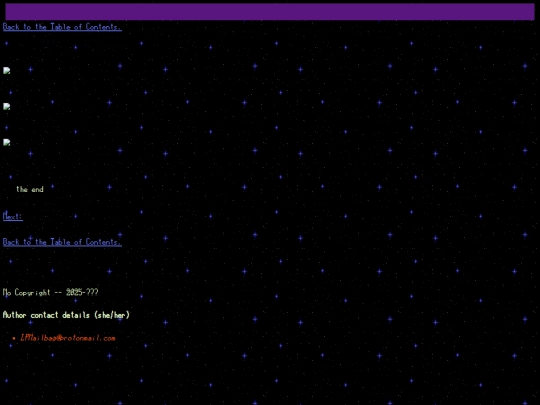The width and height of the screenshot is (540, 405).
Task: Open the orange protonmail.com email link
Action: coord(68,338)
